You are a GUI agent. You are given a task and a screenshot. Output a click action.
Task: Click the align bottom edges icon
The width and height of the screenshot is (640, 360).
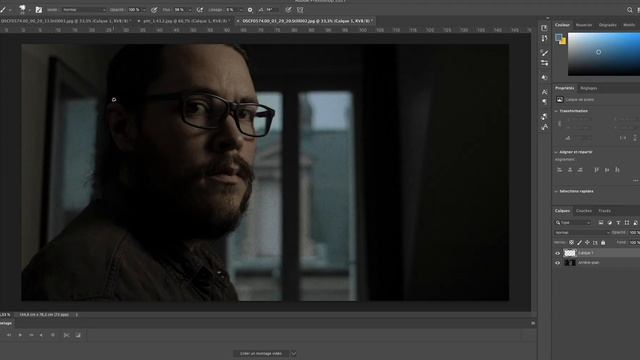coord(617,170)
